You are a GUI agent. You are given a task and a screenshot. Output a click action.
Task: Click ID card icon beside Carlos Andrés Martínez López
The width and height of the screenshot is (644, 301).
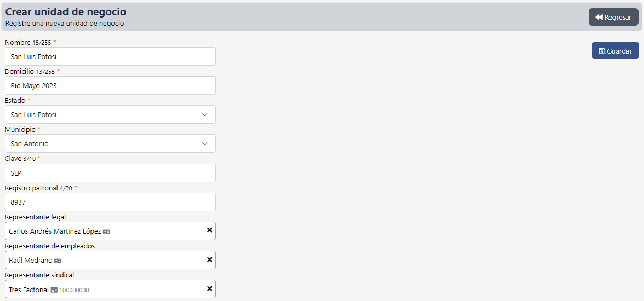106,231
